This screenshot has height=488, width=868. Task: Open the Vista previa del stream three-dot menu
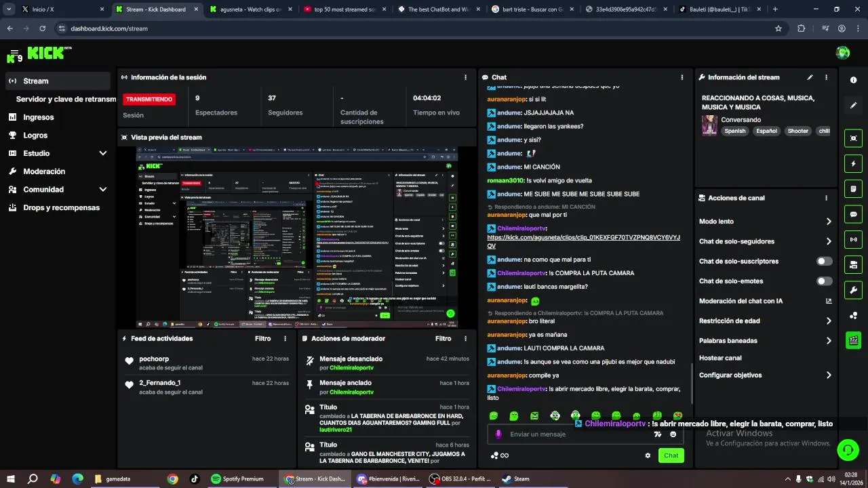(x=465, y=137)
